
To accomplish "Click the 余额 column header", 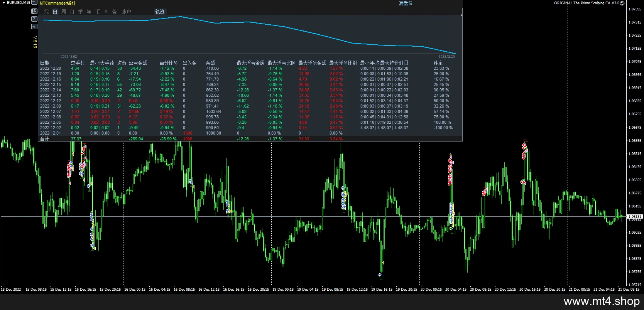I will click(x=211, y=63).
